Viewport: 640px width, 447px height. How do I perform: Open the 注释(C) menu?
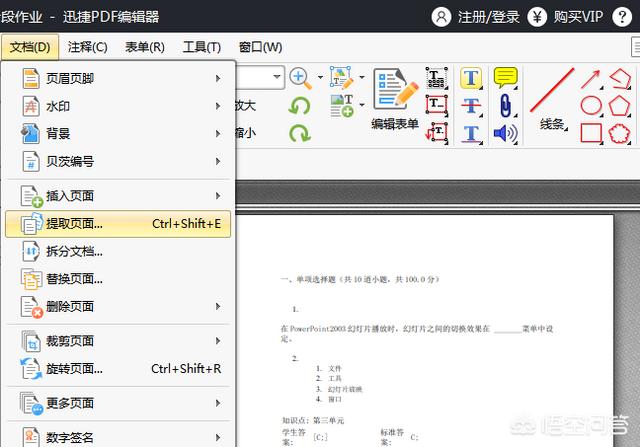pyautogui.click(x=87, y=47)
